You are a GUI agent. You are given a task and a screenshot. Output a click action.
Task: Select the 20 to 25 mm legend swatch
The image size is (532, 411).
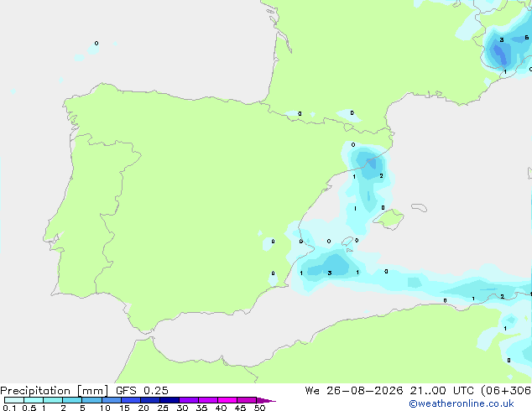150,400
